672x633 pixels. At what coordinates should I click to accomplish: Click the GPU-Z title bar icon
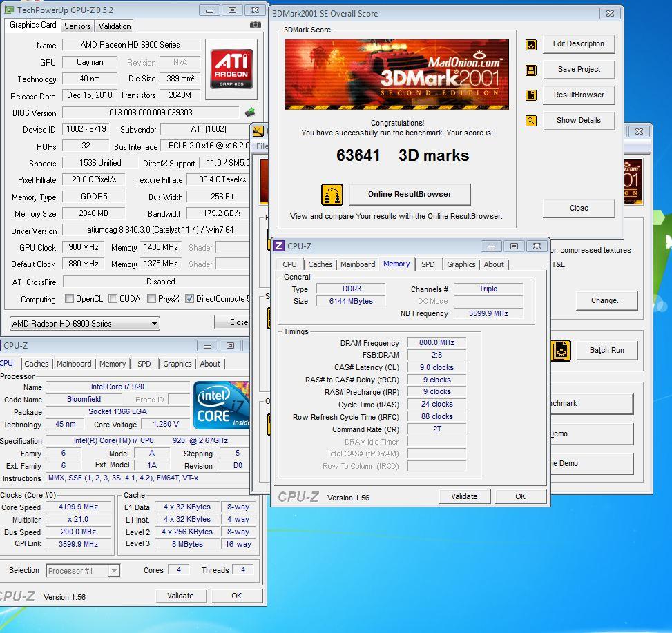tap(9, 10)
